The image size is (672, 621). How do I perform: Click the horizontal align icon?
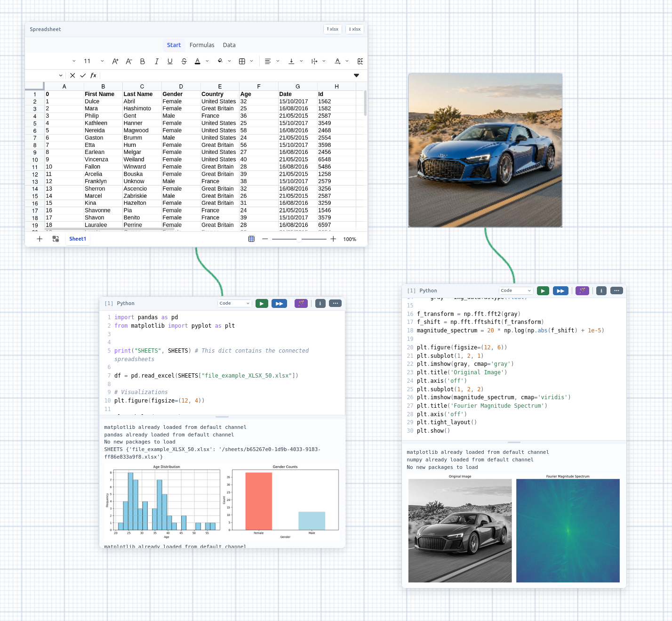click(268, 61)
